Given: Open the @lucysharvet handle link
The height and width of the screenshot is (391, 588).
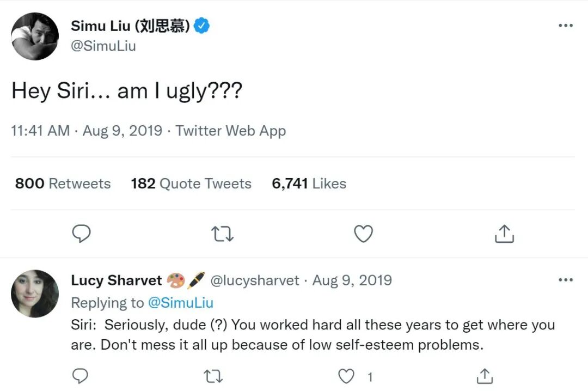Looking at the screenshot, I should coord(255,280).
